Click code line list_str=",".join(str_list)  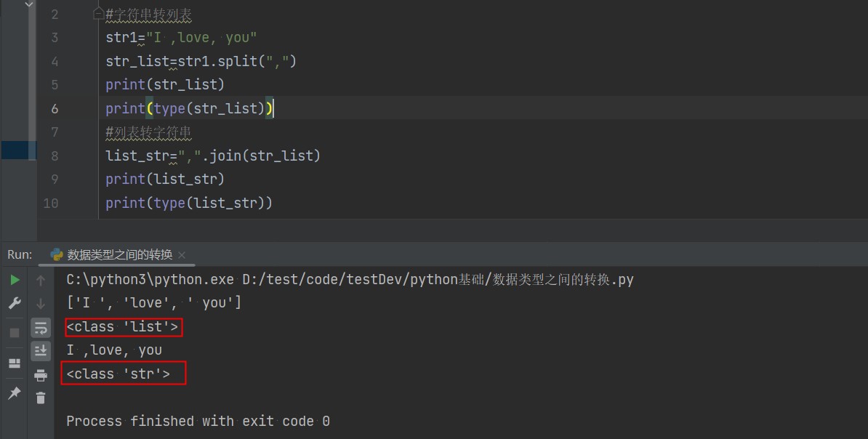pos(213,156)
